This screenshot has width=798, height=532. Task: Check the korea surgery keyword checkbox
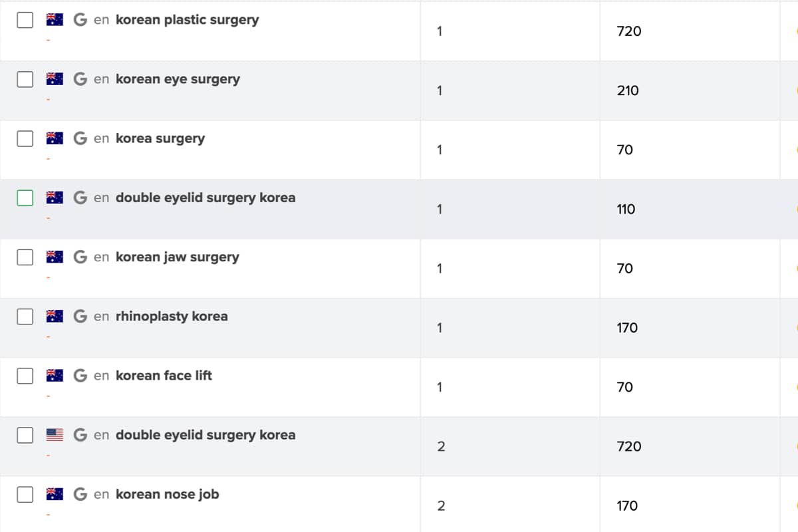click(x=25, y=138)
